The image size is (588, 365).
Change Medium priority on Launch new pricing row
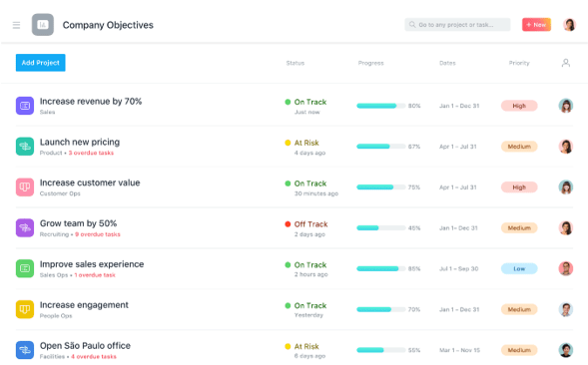tap(519, 147)
